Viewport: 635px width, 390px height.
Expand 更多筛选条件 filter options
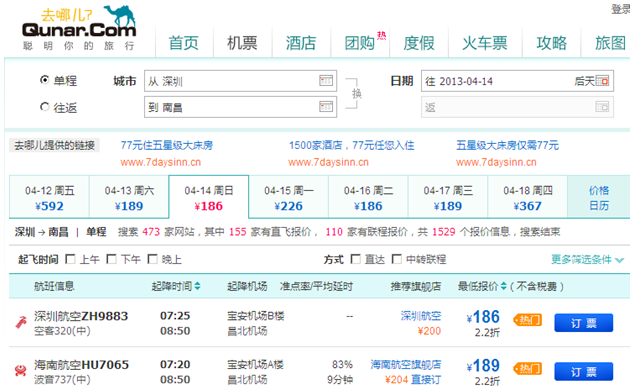tap(587, 260)
